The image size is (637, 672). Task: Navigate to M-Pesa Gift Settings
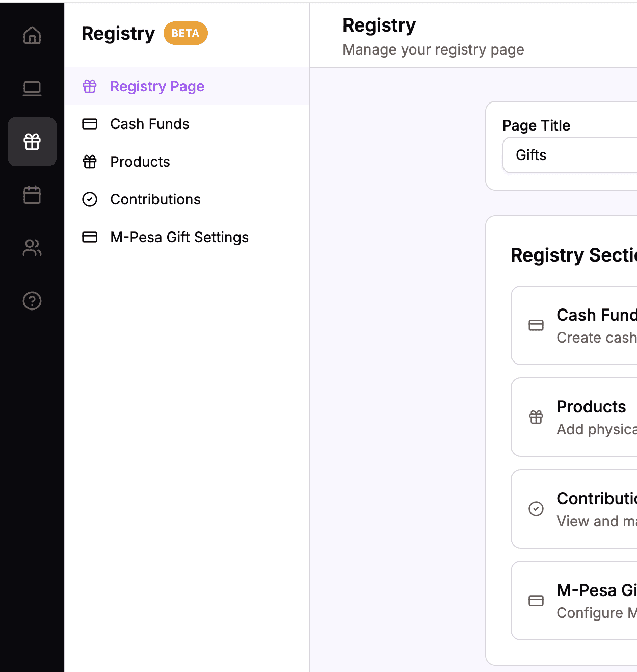click(x=179, y=237)
